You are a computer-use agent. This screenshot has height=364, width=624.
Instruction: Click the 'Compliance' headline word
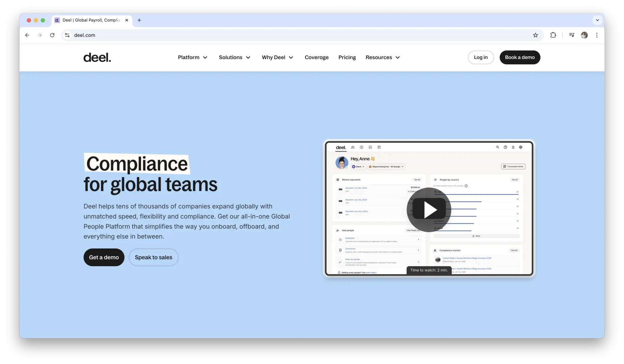click(137, 164)
